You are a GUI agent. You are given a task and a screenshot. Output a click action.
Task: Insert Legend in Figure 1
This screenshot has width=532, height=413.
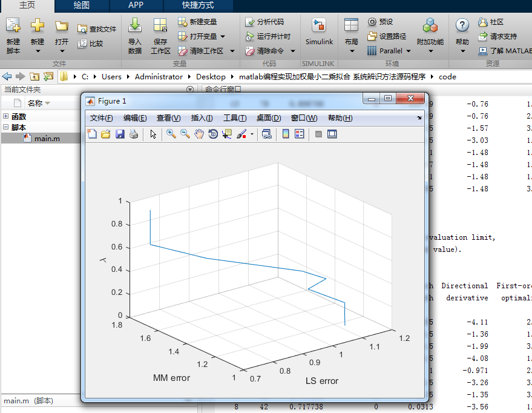[x=300, y=134]
